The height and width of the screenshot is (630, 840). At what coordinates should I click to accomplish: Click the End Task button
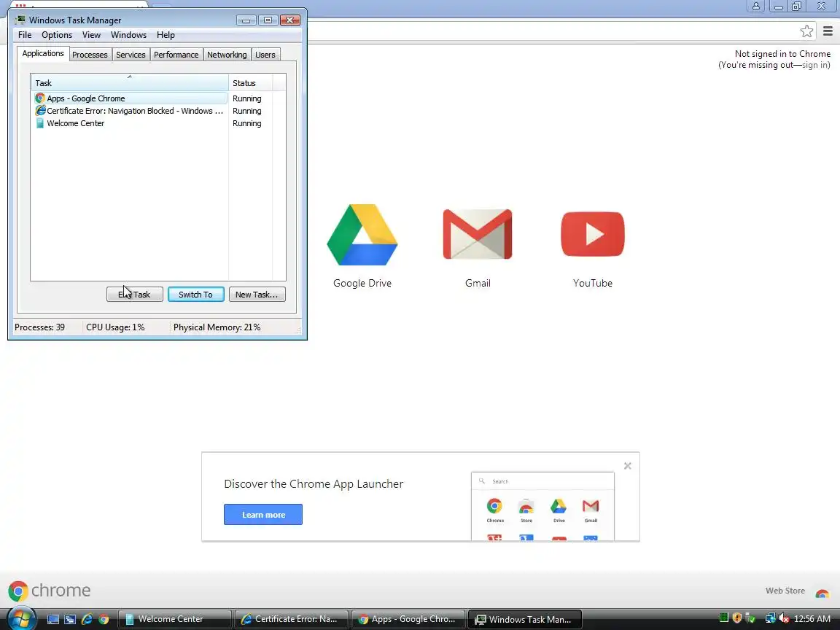tap(134, 294)
